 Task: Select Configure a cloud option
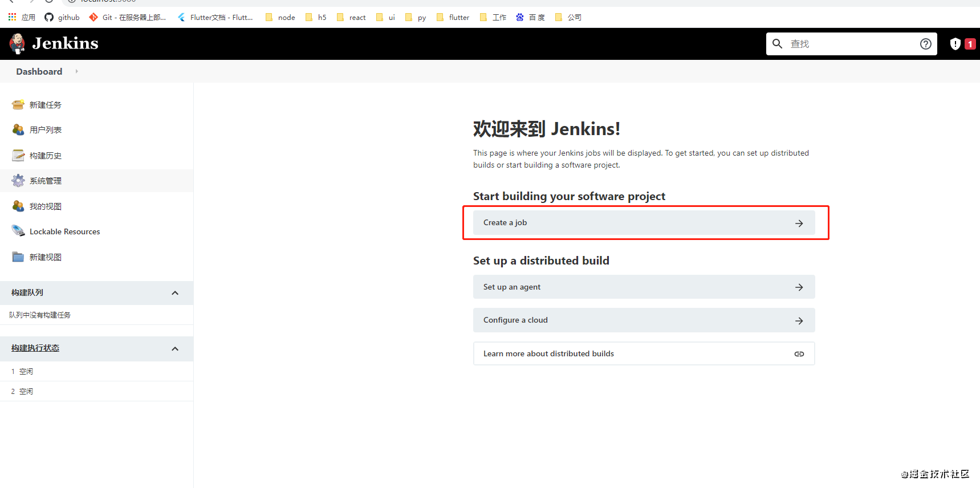click(x=644, y=320)
